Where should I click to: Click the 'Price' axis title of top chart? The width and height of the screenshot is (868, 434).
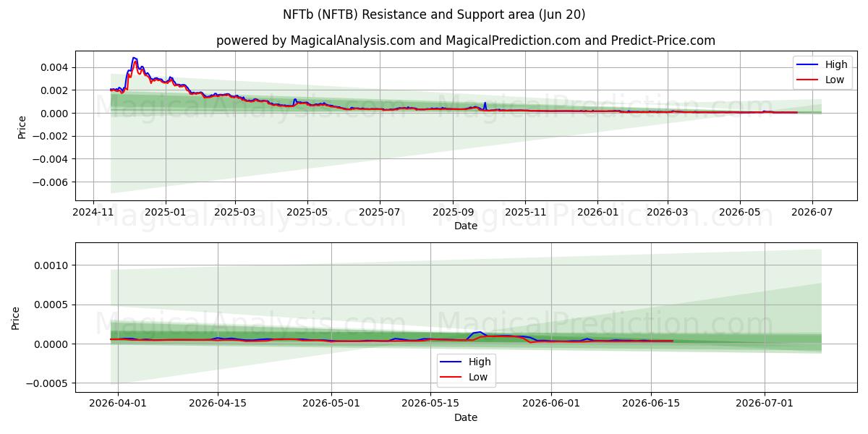(22, 127)
